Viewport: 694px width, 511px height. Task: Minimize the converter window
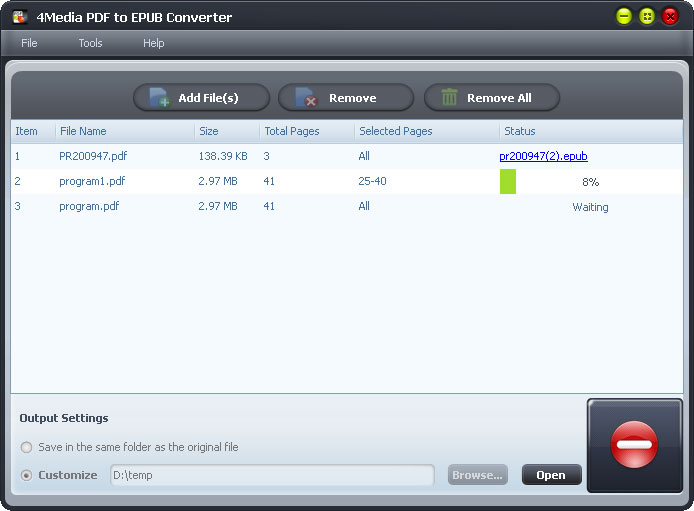[x=624, y=17]
